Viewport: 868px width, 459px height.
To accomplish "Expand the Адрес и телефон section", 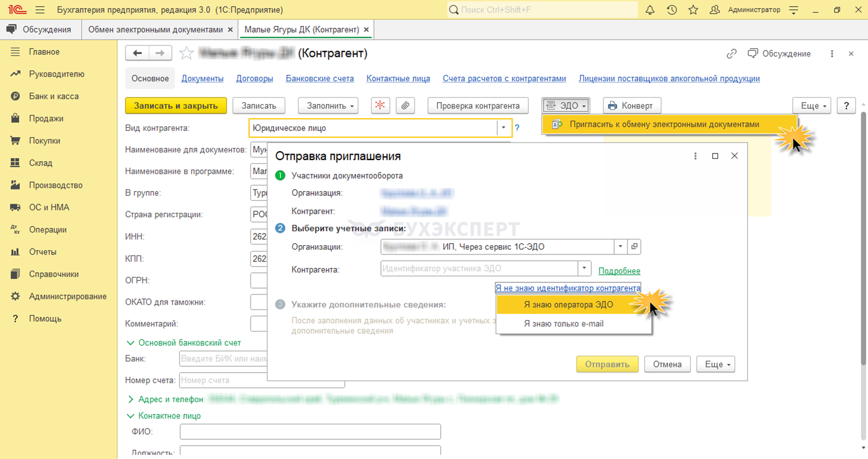I will (x=130, y=399).
